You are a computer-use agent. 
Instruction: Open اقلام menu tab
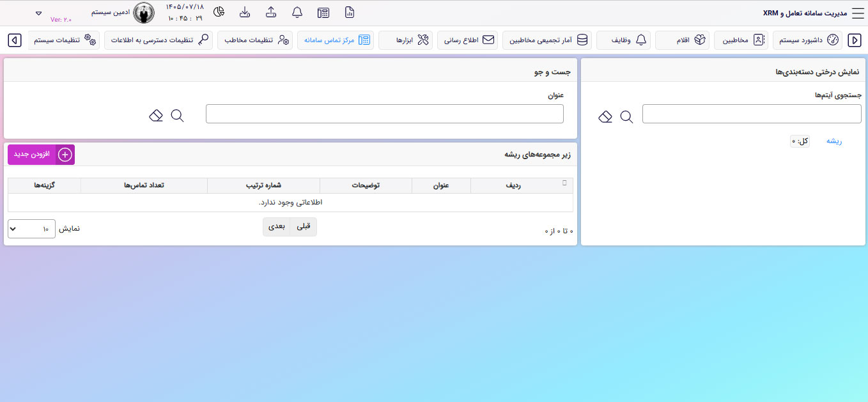(x=683, y=40)
